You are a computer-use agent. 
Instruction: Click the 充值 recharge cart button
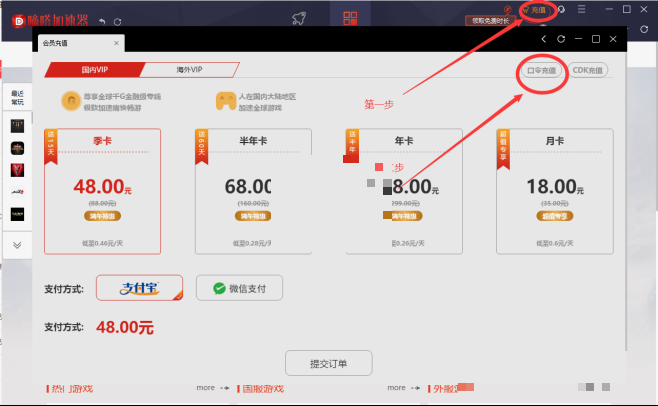click(x=535, y=10)
